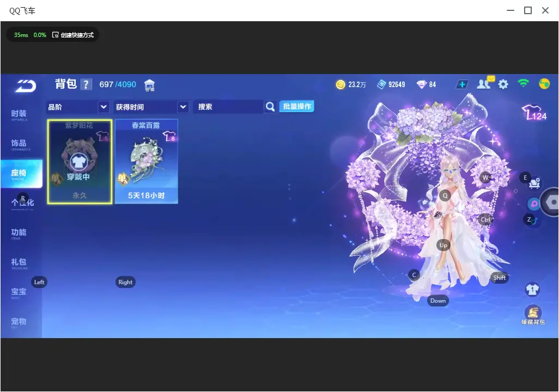Tap the plus icon to recharge
Screen dimensions: 559x392
(x=462, y=84)
